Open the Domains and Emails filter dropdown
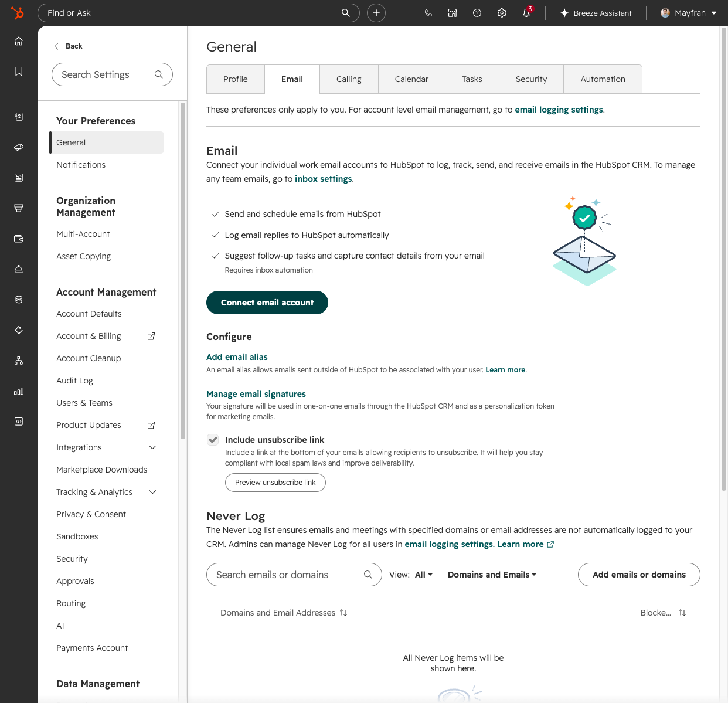Image resolution: width=728 pixels, height=703 pixels. click(492, 575)
